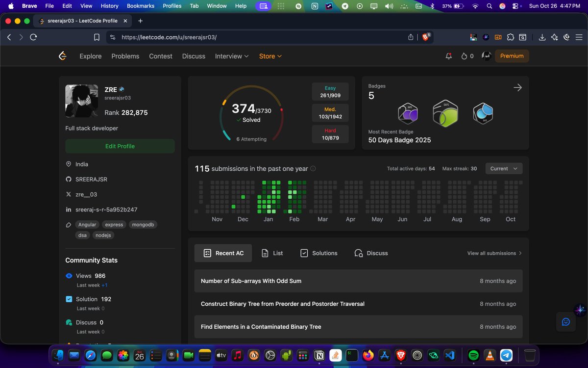Screen dimensions: 588x368
Task: Click the Easy 261/909 stat box
Action: coord(330,92)
